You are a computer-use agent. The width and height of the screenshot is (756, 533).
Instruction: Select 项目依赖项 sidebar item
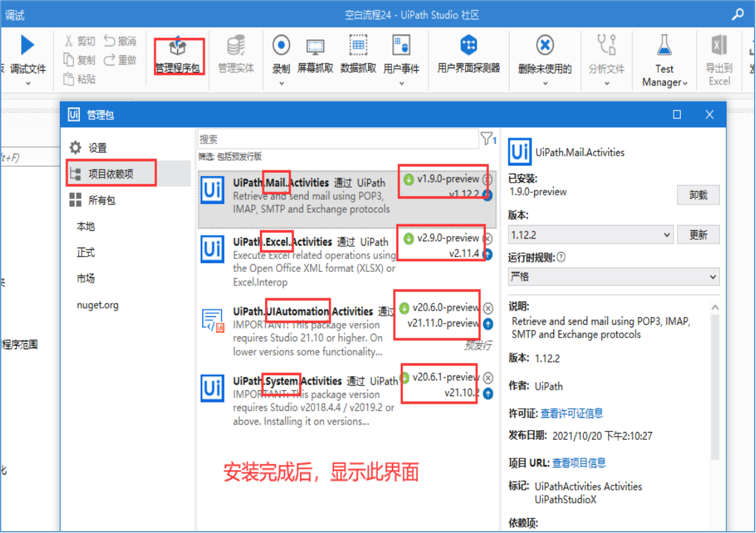tap(128, 174)
